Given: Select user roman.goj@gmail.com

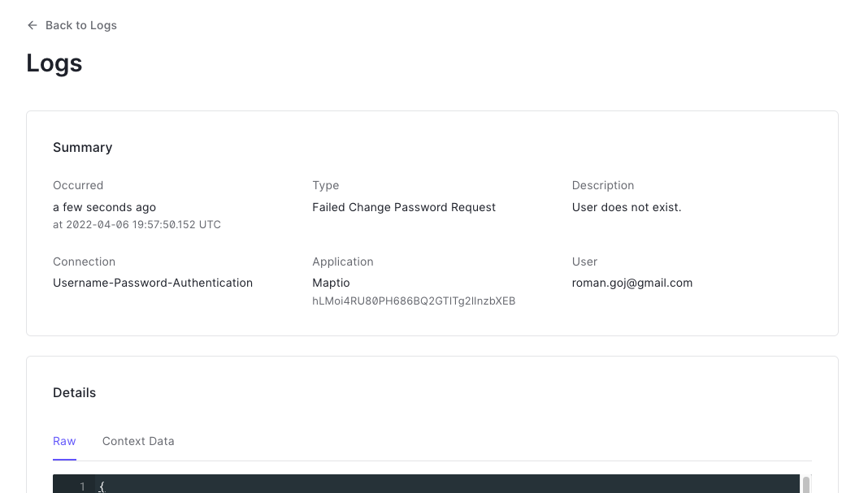Looking at the screenshot, I should click(x=632, y=283).
